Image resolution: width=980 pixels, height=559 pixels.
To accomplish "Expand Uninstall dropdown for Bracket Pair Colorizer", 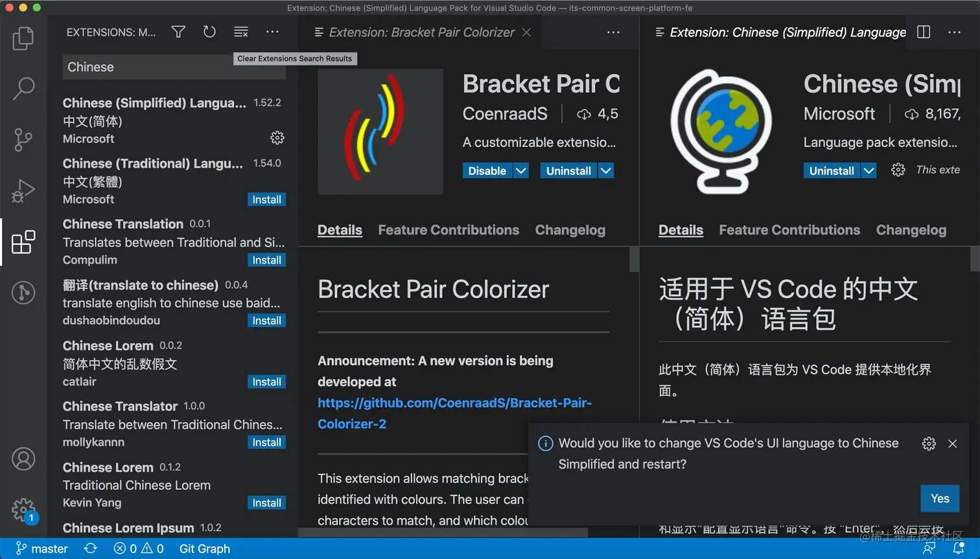I will (x=605, y=170).
